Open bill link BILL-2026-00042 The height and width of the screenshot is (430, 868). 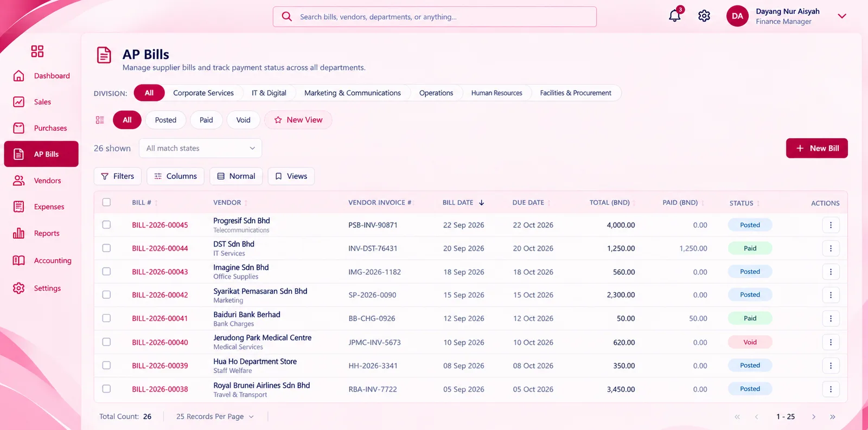tap(160, 295)
